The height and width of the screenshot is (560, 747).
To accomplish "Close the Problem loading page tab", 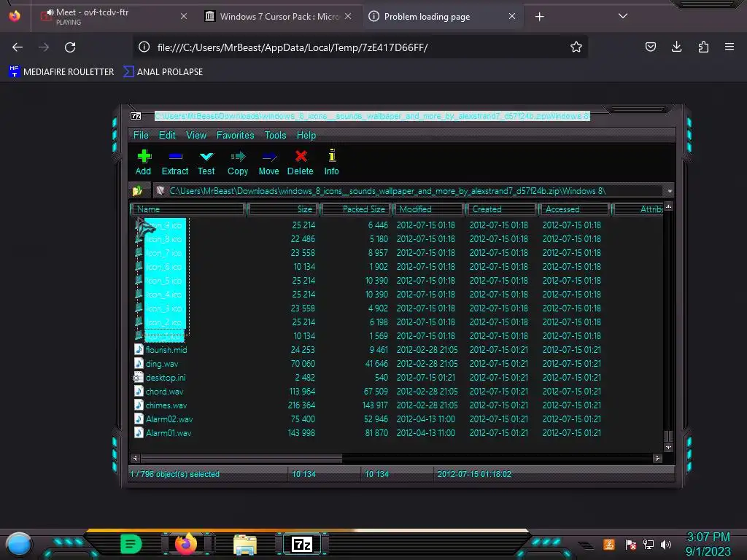I will click(511, 16).
